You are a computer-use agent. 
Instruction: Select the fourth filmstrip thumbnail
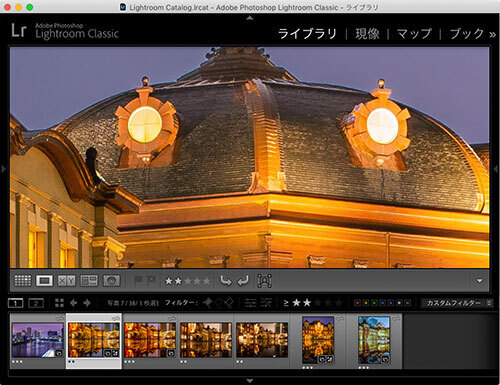coord(206,340)
